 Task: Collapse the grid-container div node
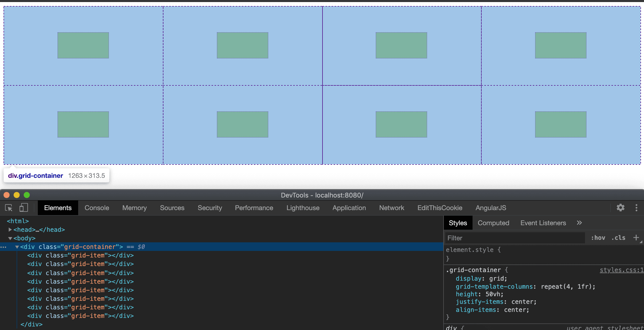17,247
